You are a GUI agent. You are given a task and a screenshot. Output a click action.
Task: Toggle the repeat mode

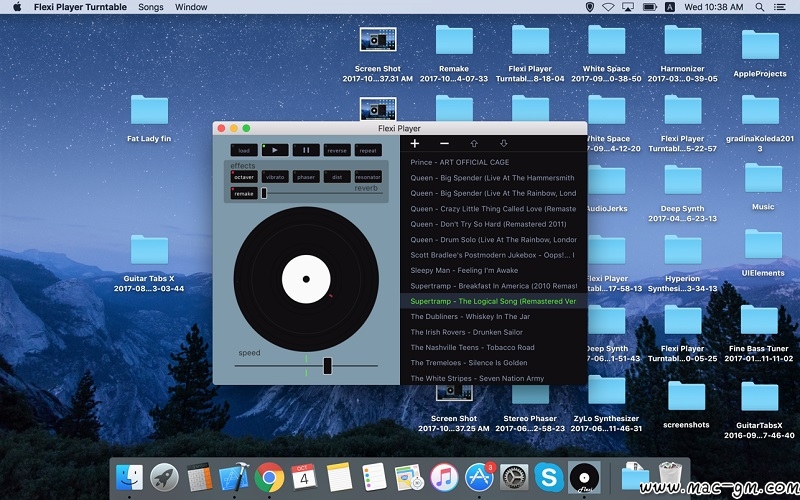pos(367,150)
